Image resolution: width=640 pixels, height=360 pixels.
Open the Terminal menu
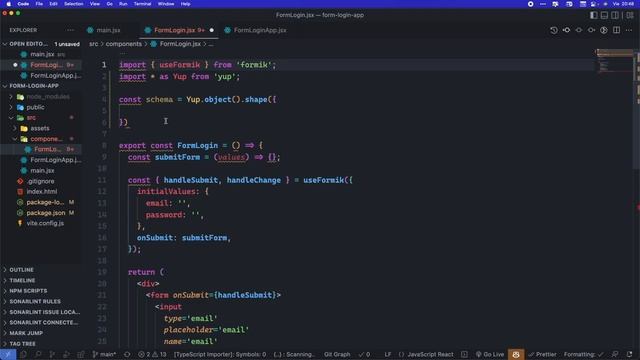[x=142, y=4]
